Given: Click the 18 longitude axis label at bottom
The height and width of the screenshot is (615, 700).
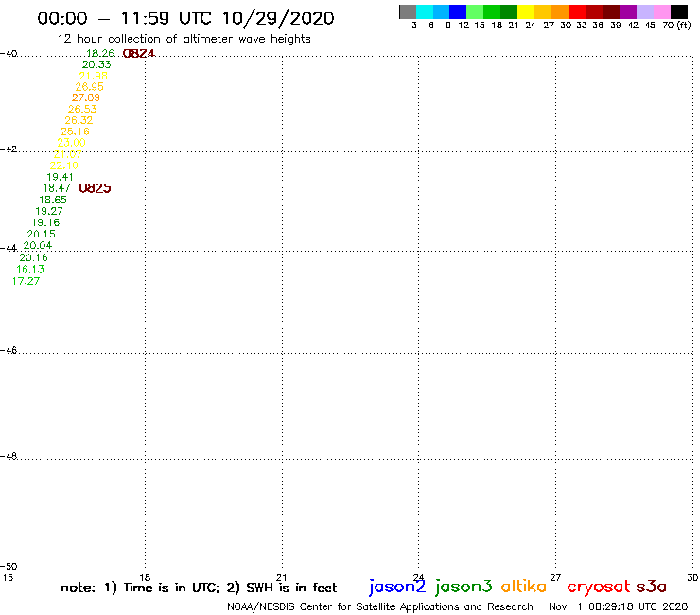Looking at the screenshot, I should [x=145, y=577].
